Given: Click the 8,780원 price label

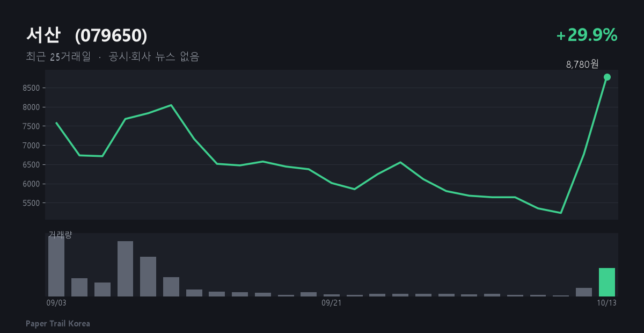Looking at the screenshot, I should [582, 64].
